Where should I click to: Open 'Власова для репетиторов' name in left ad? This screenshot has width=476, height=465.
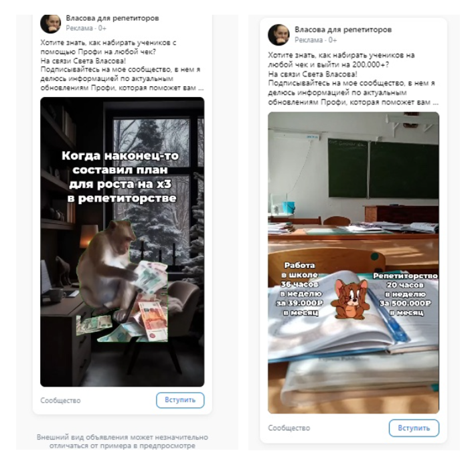[x=112, y=18]
